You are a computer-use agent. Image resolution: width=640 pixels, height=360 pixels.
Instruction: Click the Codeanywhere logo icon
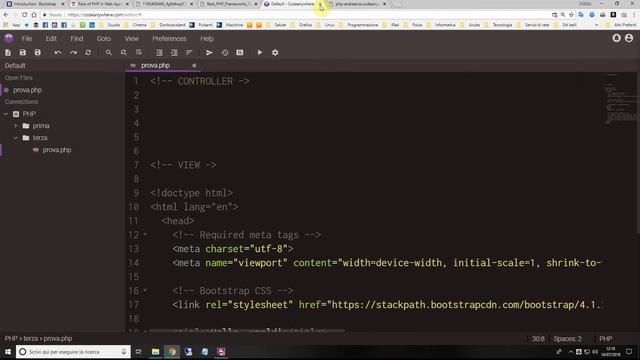[9, 38]
